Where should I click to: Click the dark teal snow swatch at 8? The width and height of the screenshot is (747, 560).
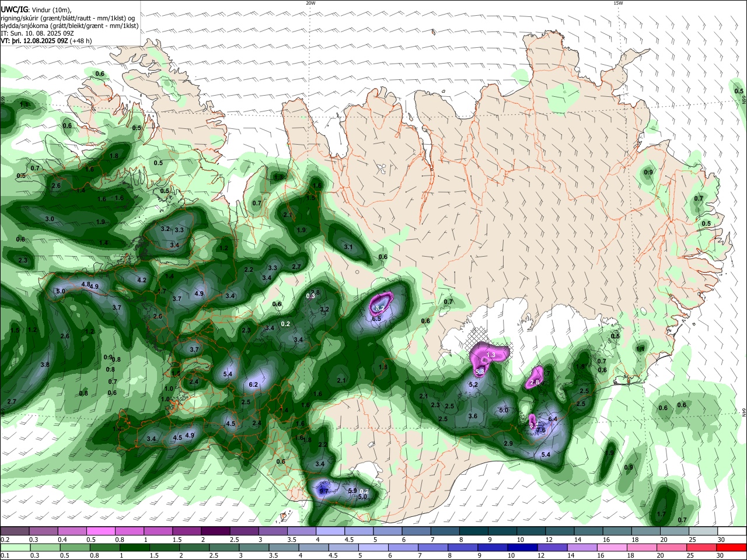click(x=474, y=531)
